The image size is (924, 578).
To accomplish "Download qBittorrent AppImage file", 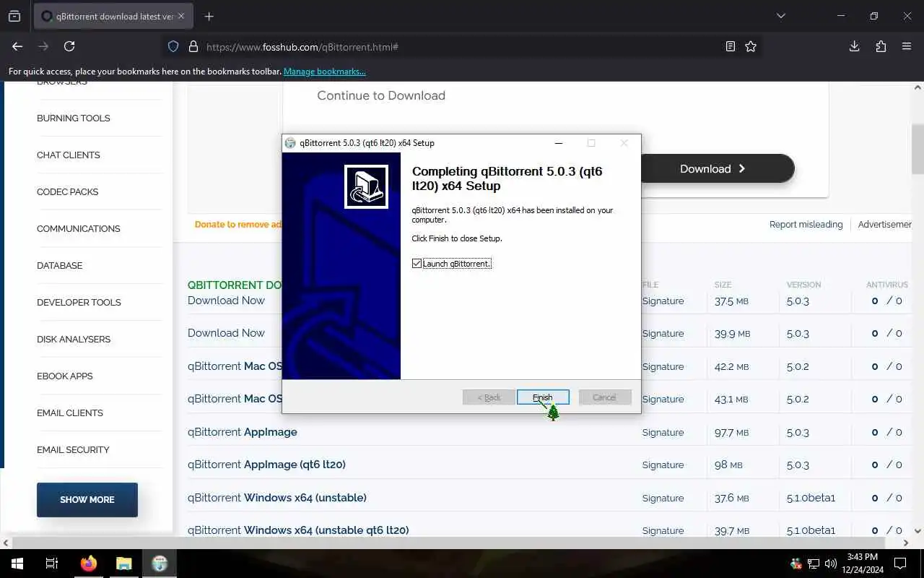I will coord(243,432).
